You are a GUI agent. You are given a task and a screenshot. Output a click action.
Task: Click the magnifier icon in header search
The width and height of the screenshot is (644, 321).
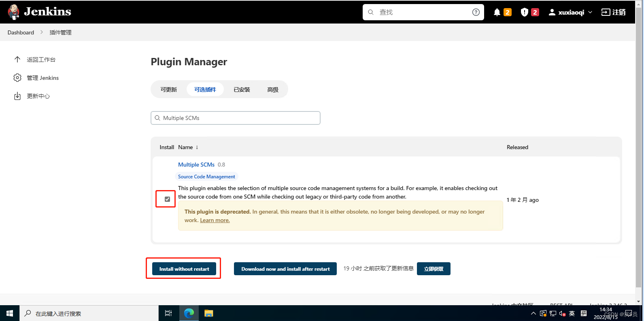click(370, 12)
